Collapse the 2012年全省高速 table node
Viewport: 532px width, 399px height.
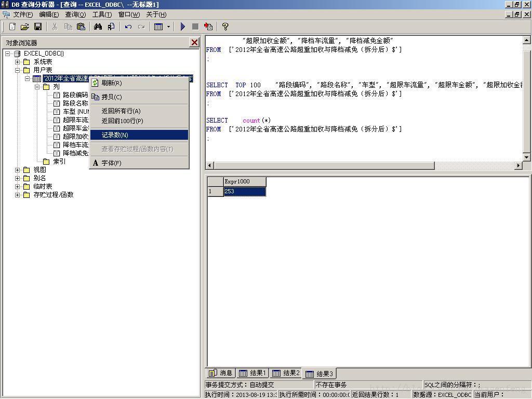pyautogui.click(x=27, y=79)
